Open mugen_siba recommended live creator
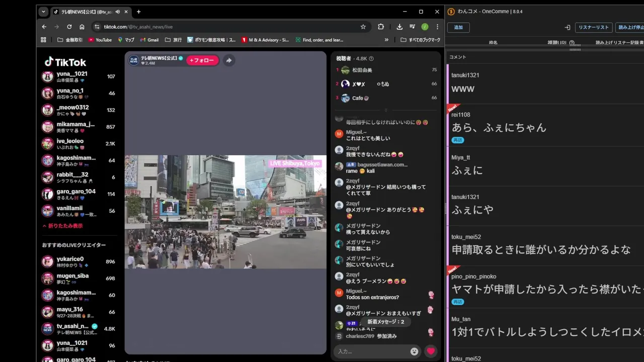 (x=79, y=278)
